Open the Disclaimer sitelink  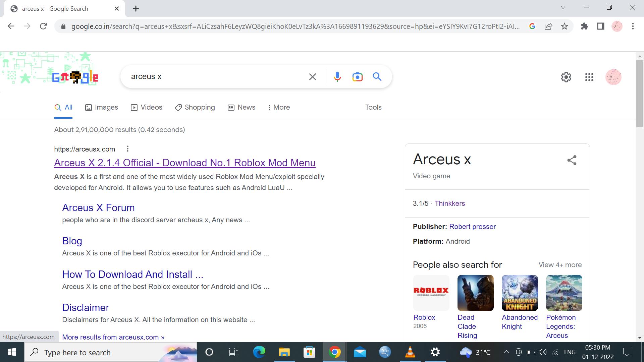(86, 308)
